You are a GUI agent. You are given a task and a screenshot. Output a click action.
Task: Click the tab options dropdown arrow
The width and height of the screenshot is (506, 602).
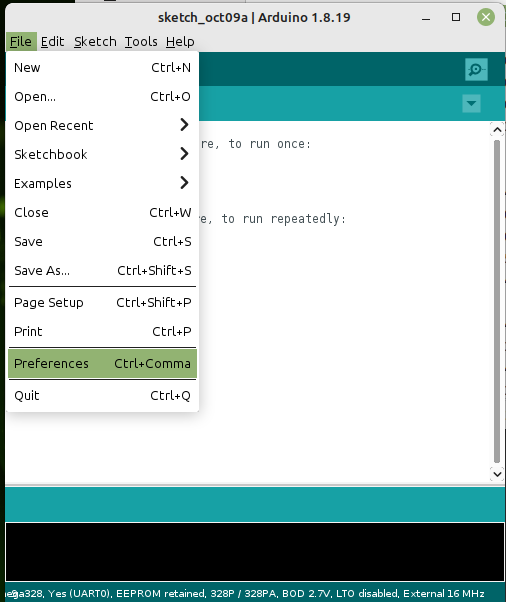pyautogui.click(x=471, y=103)
